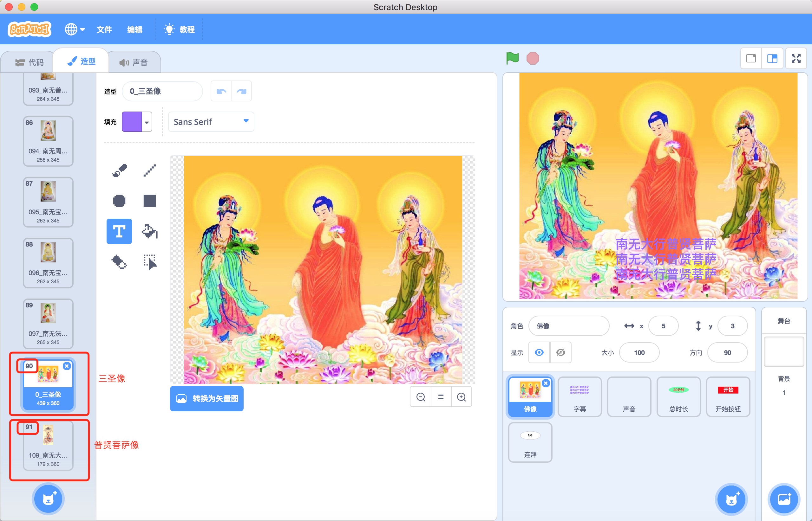This screenshot has height=521, width=812.
Task: Select the 字幕 sprite
Action: 580,396
